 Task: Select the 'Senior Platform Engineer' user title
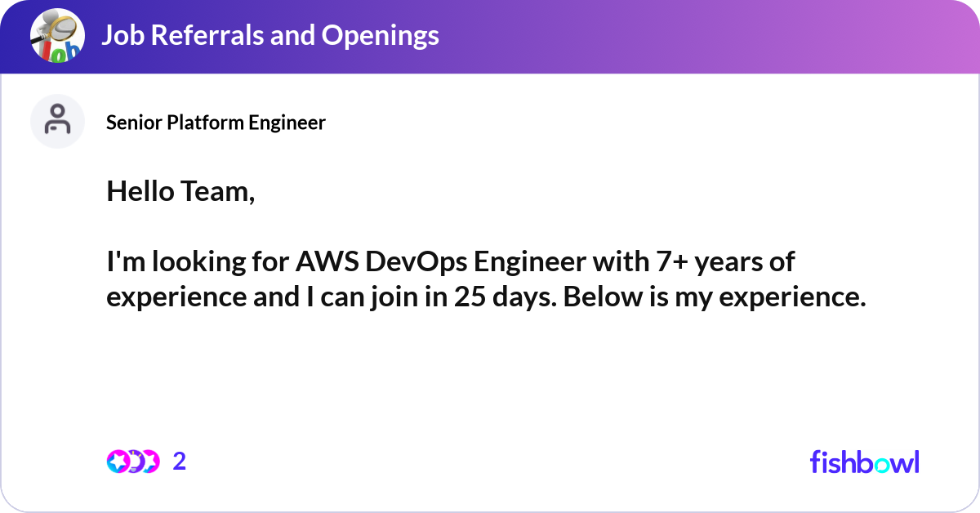(216, 123)
